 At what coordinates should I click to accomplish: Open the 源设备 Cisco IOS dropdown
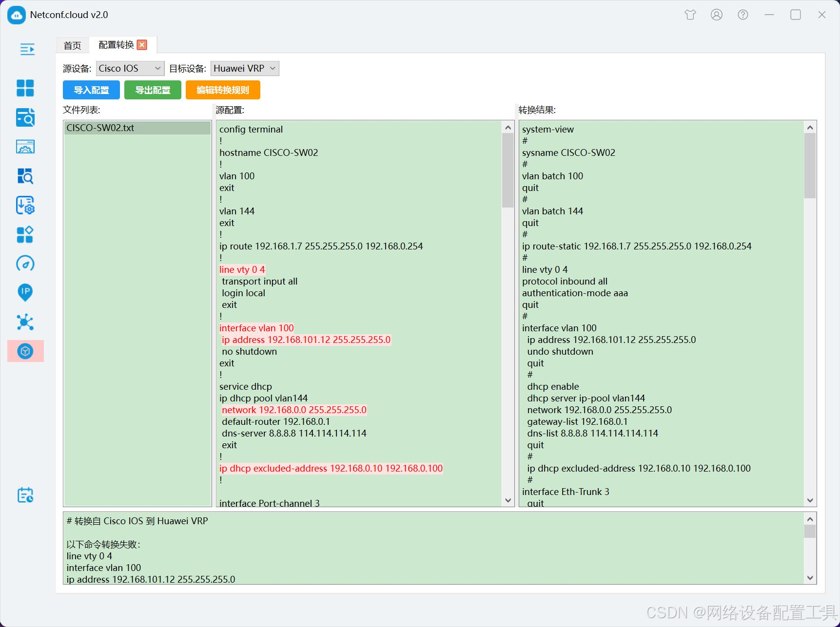pos(130,68)
